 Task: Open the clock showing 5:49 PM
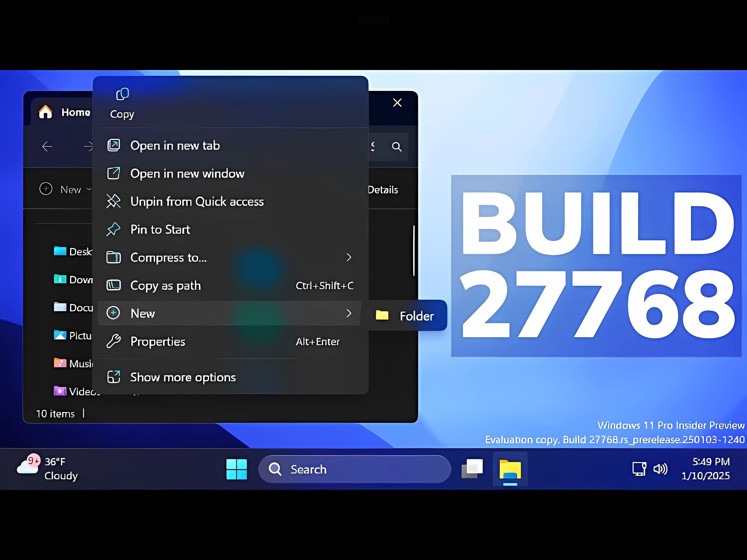click(x=706, y=468)
